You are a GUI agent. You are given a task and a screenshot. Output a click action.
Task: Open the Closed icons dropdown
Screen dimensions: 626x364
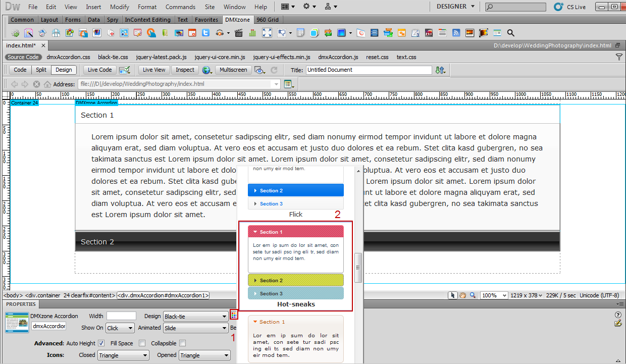click(x=123, y=355)
